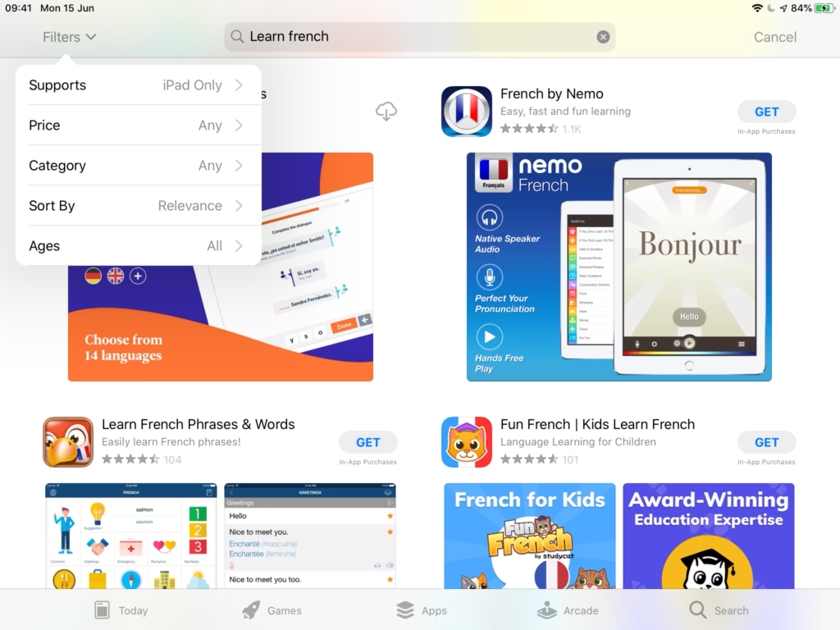Expand the Price filter option
Screen dimensions: 840x630
(138, 126)
